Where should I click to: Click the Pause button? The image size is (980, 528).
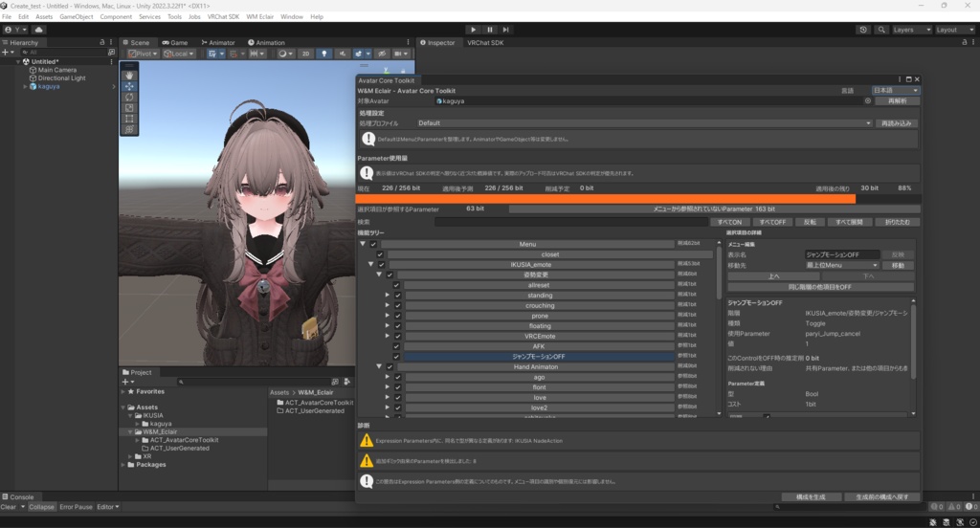click(489, 30)
